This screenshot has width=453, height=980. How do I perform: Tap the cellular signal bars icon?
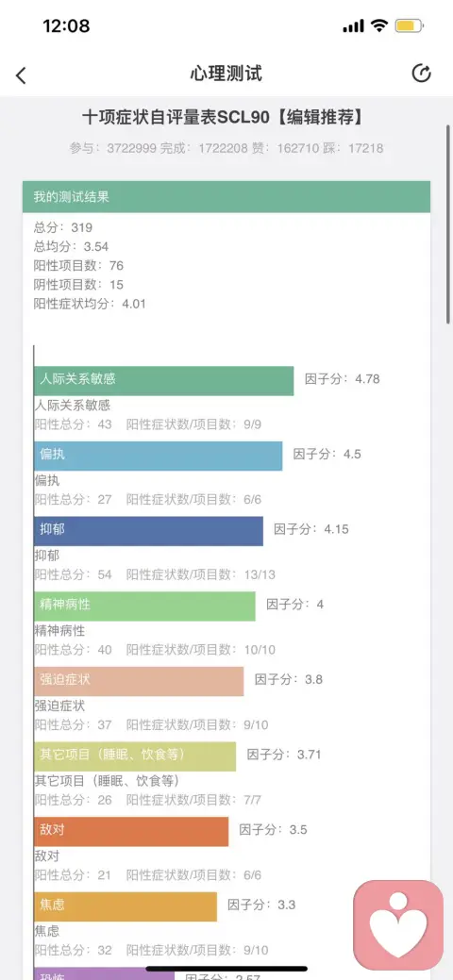tap(354, 26)
